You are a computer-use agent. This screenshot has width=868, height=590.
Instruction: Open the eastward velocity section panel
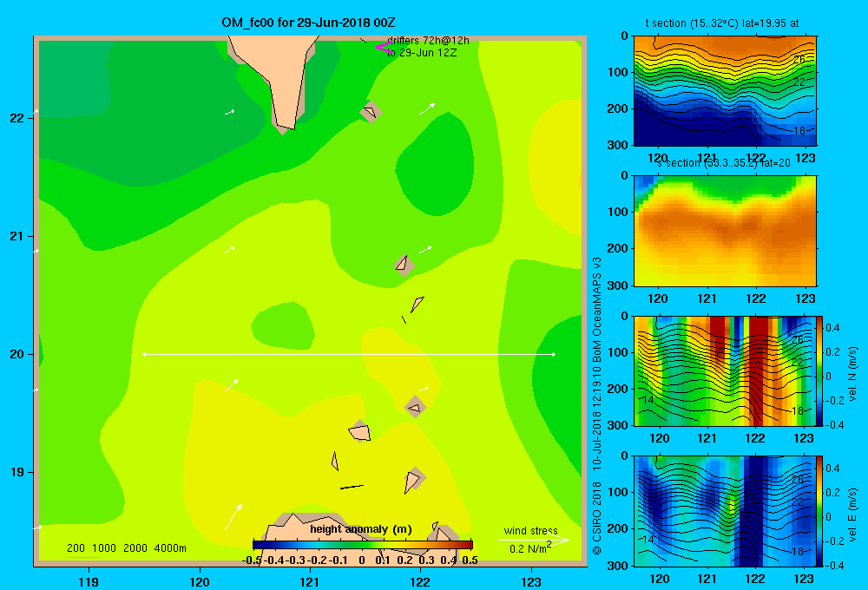725,511
